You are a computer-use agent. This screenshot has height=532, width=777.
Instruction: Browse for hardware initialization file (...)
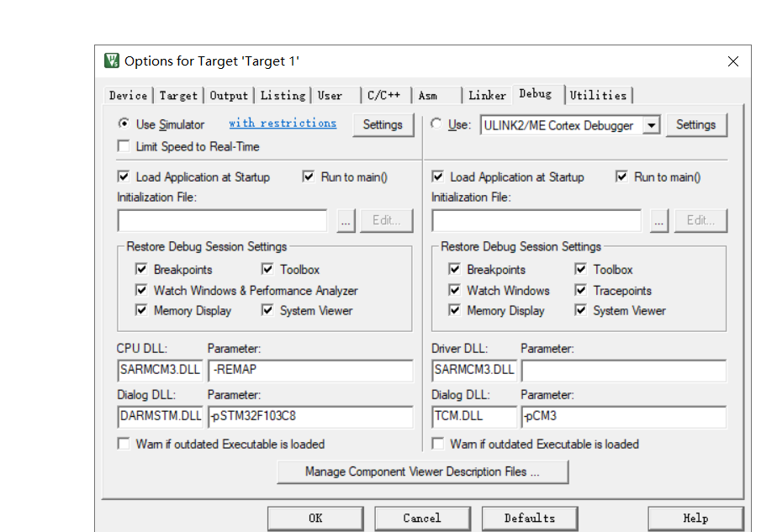point(659,220)
